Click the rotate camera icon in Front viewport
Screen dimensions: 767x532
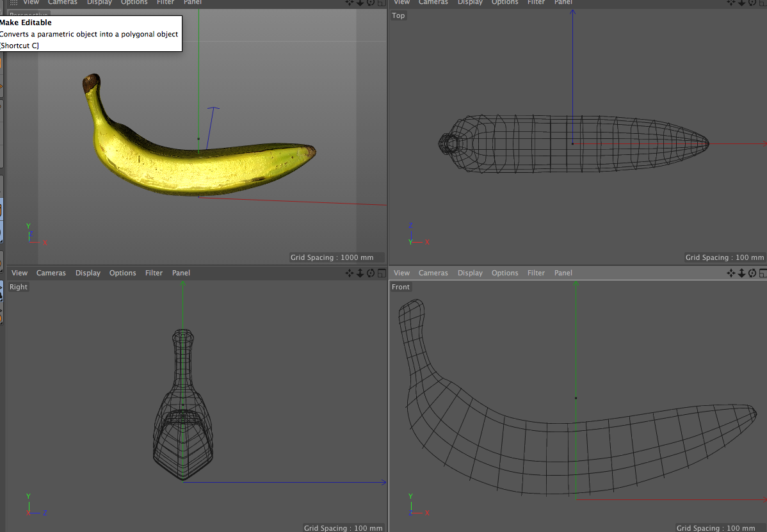(752, 273)
